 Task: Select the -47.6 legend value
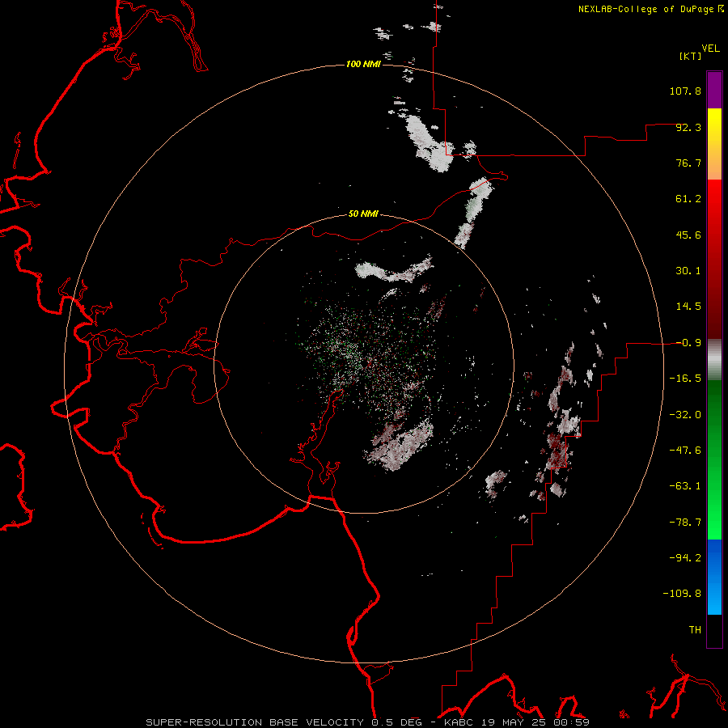pos(685,451)
